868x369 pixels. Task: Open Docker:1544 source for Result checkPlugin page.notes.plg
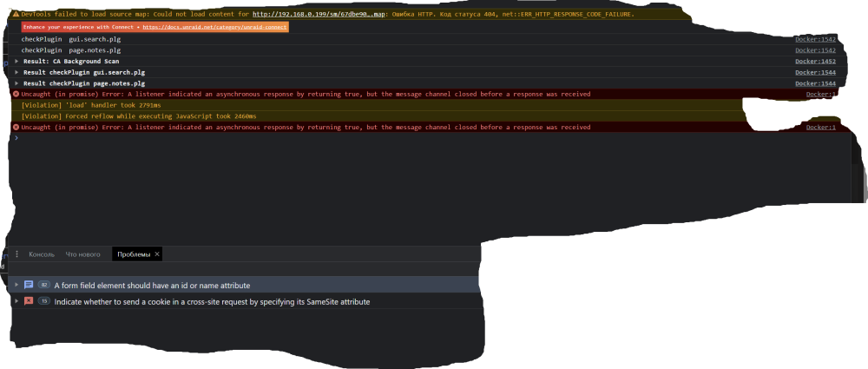coord(815,83)
